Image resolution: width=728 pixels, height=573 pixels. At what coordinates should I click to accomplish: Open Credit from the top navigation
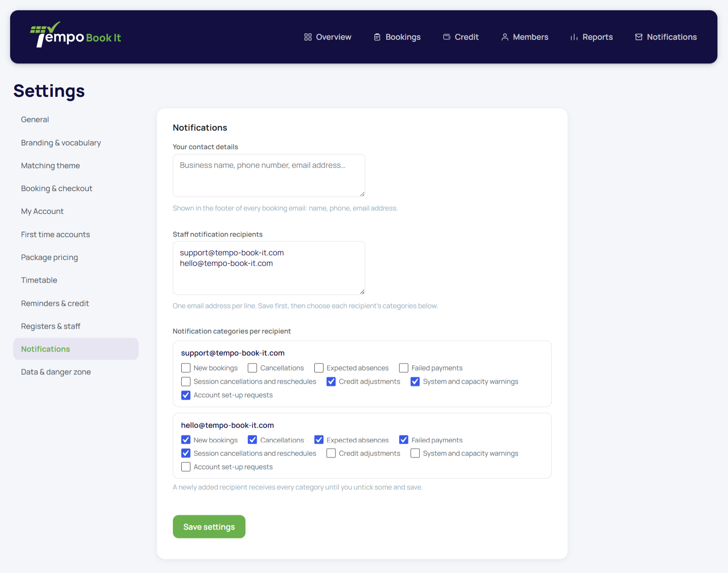[x=461, y=37]
